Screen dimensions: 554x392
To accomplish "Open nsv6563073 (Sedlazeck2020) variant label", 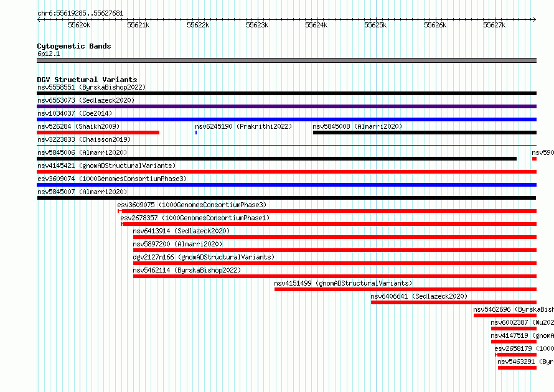I will coord(86,100).
